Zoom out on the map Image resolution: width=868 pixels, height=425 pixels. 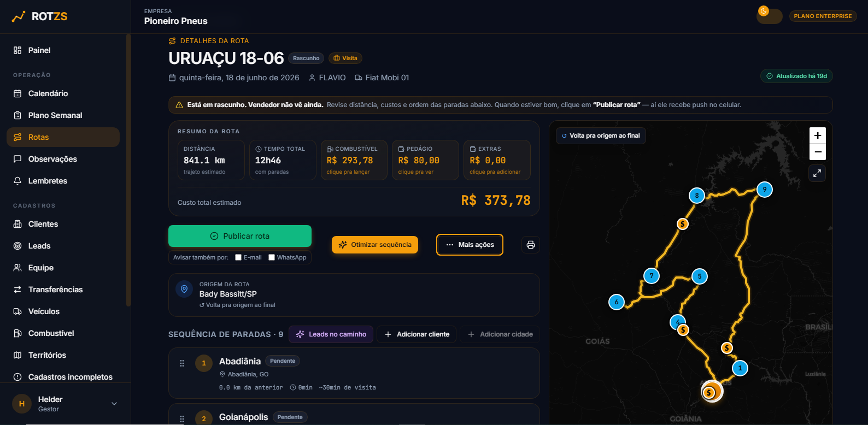818,152
